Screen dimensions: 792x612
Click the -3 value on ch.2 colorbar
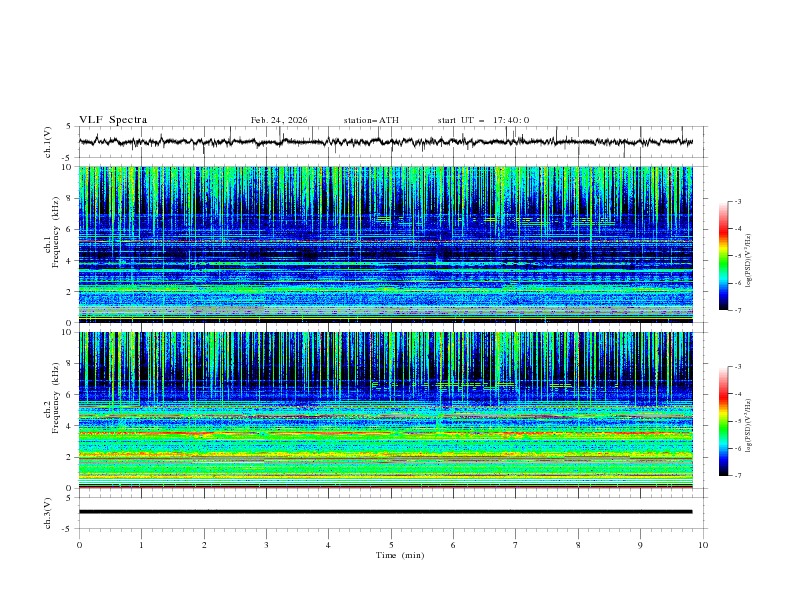tap(738, 368)
